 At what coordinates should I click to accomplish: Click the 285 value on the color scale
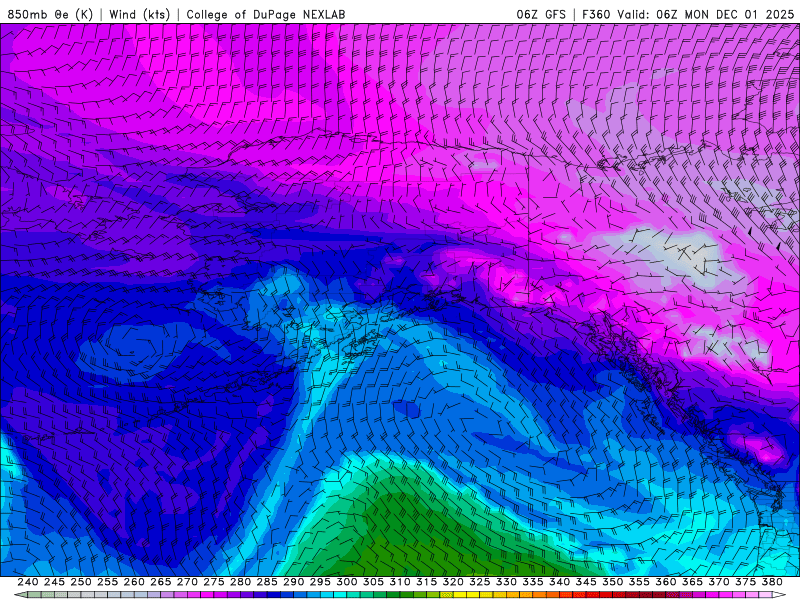[x=267, y=582]
